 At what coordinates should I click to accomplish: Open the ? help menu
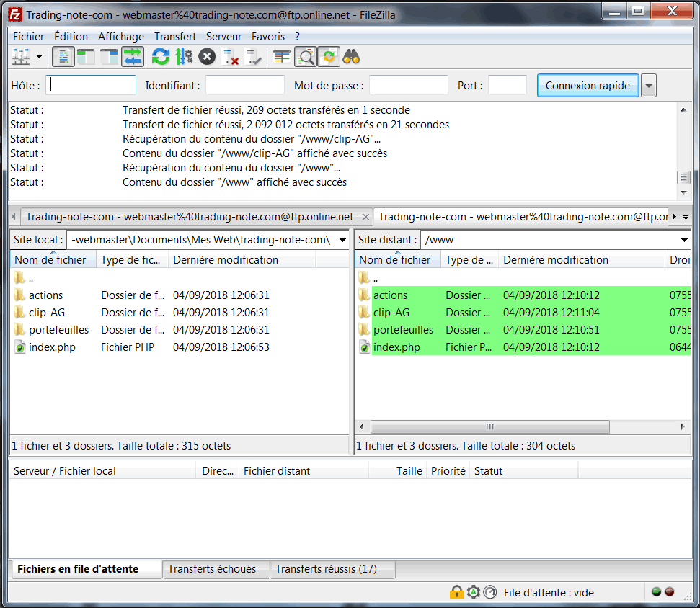(x=297, y=37)
